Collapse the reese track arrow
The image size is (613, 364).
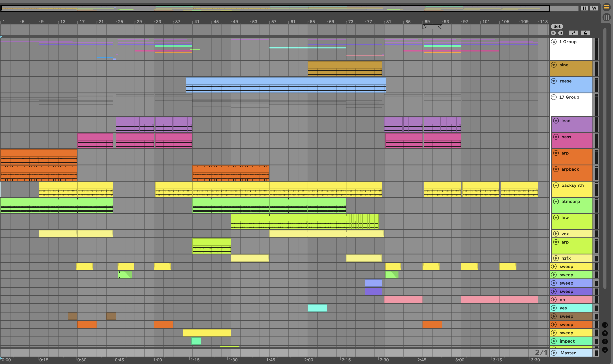click(x=554, y=81)
